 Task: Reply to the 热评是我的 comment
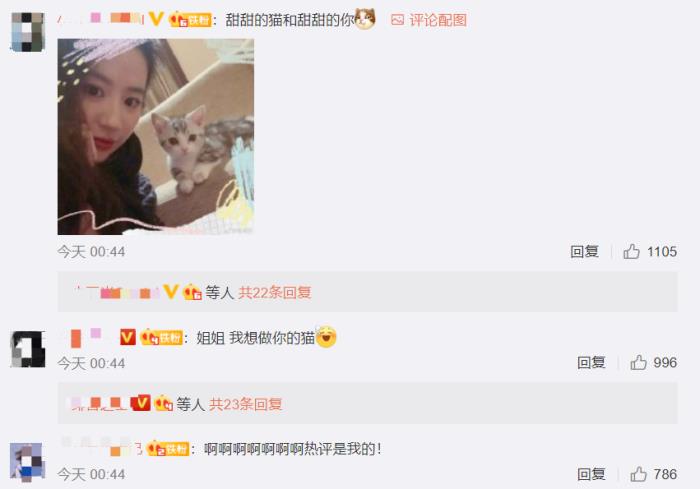click(591, 474)
